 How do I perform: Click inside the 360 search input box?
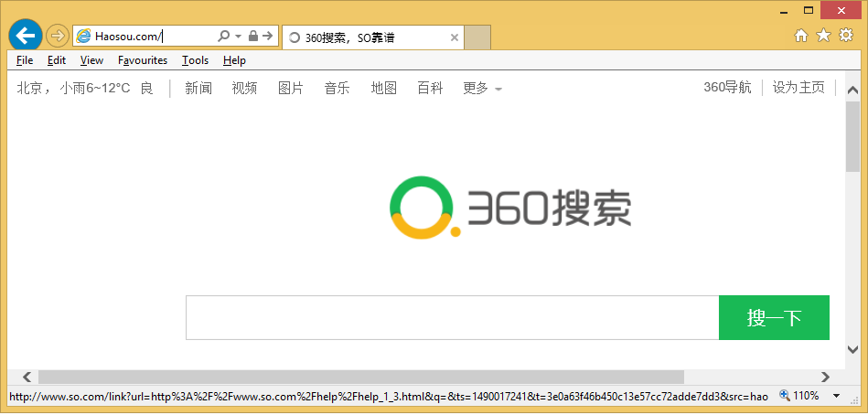coord(452,317)
